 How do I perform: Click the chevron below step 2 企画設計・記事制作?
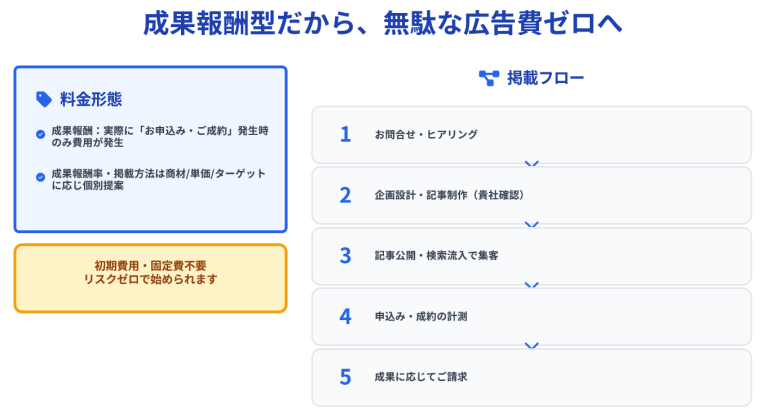(x=531, y=225)
